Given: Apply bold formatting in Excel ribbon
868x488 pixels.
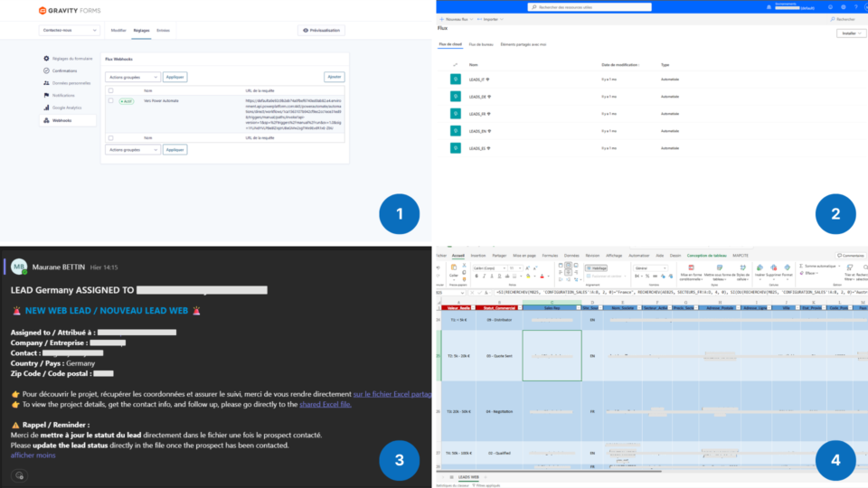Looking at the screenshot, I should point(476,277).
